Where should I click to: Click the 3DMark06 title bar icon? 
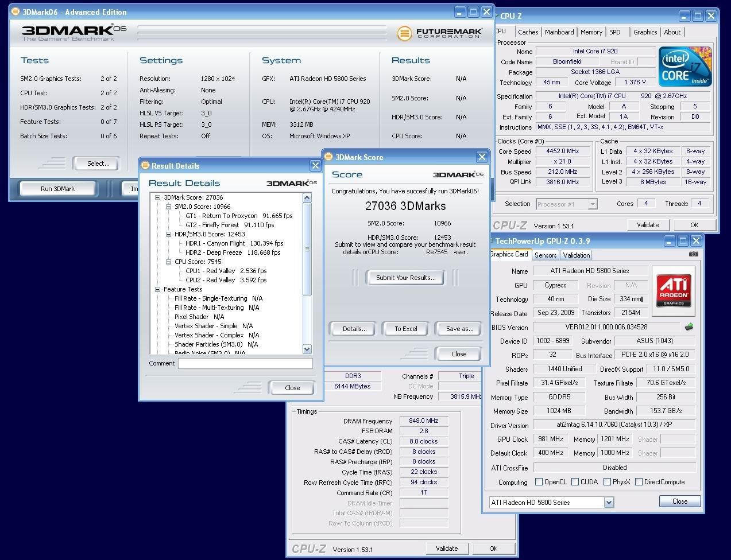pyautogui.click(x=16, y=11)
